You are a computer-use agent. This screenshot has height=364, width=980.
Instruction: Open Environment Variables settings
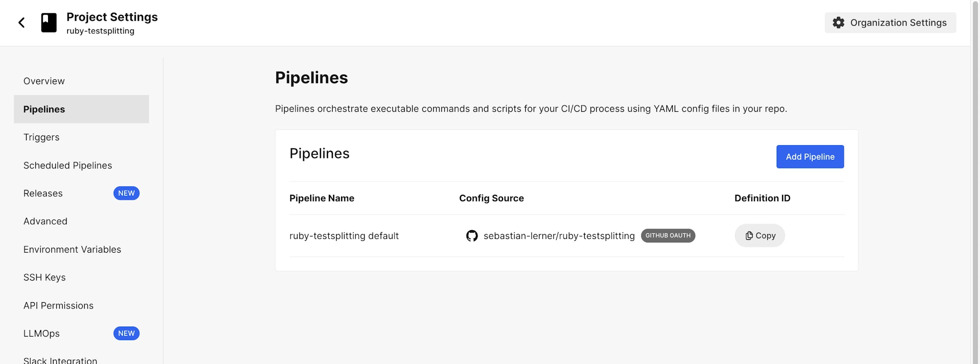72,249
